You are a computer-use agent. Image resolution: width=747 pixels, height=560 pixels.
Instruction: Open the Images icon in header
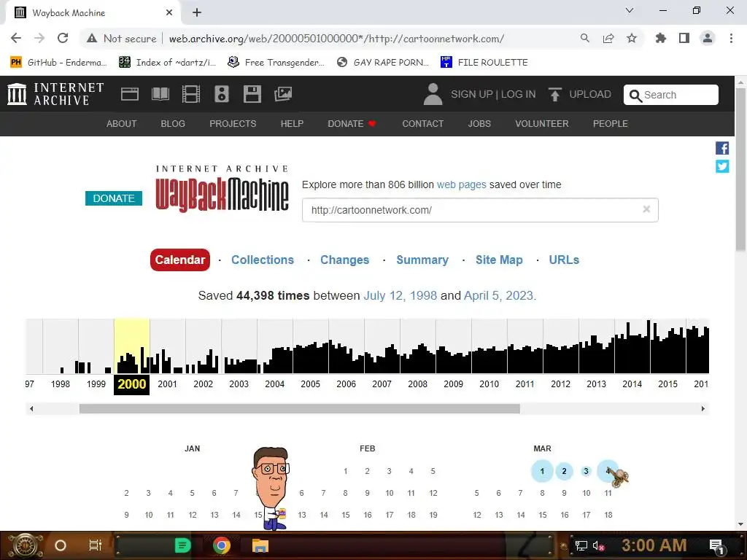coord(283,94)
